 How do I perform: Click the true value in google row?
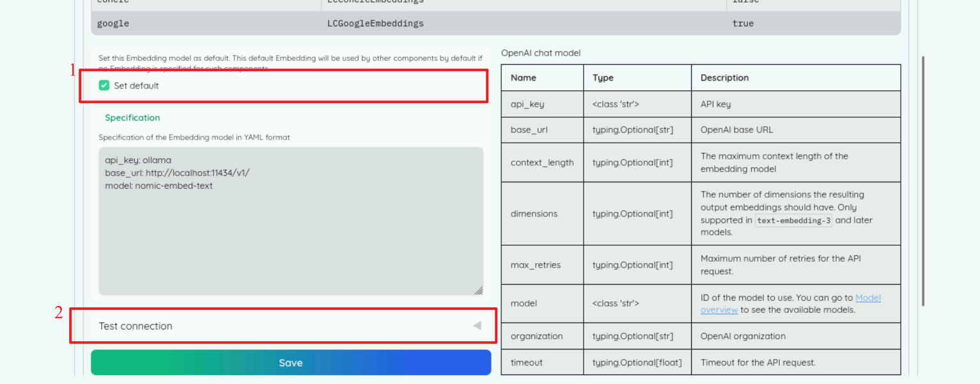pyautogui.click(x=743, y=23)
